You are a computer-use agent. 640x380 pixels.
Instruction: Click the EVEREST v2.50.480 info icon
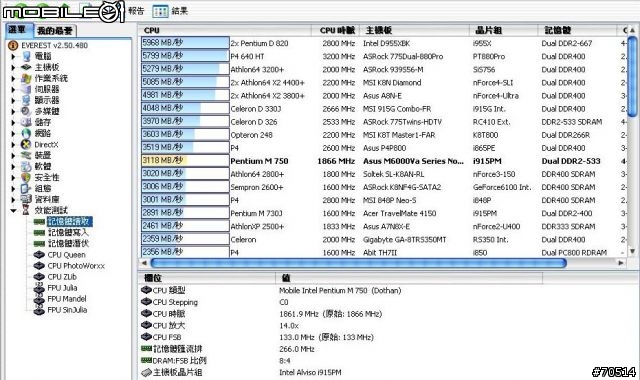[x=13, y=45]
